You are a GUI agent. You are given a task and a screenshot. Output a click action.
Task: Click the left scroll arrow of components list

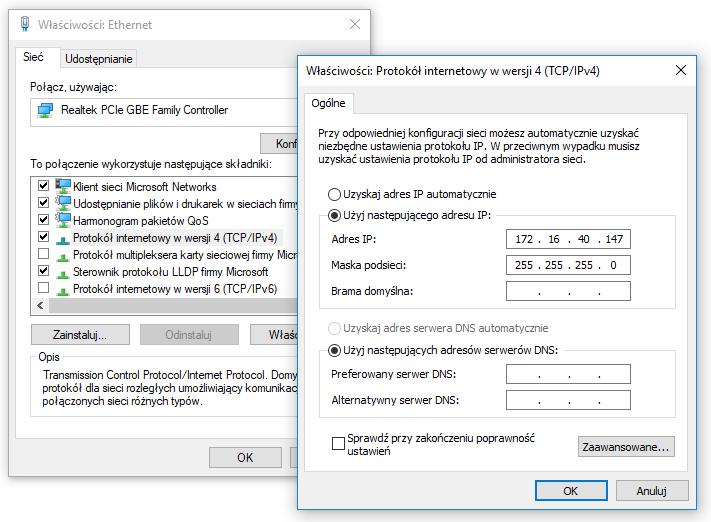pyautogui.click(x=40, y=306)
